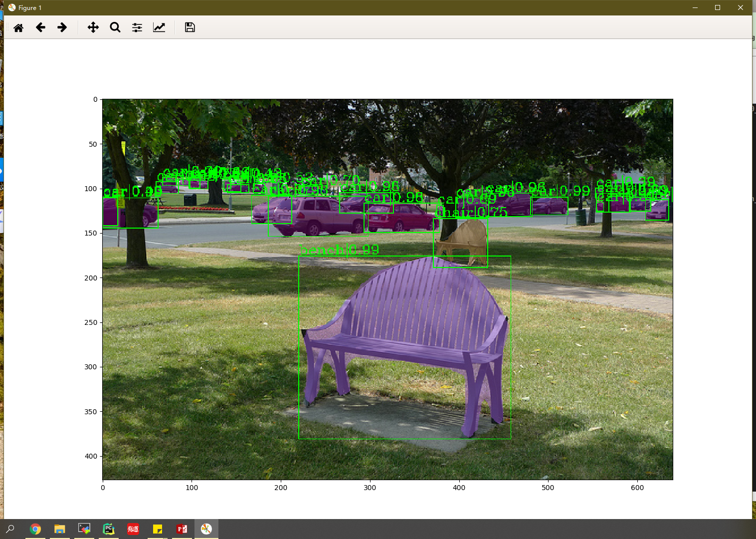Screen dimensions: 756x539
Task: Activate the pan axes tool
Action: (x=93, y=27)
